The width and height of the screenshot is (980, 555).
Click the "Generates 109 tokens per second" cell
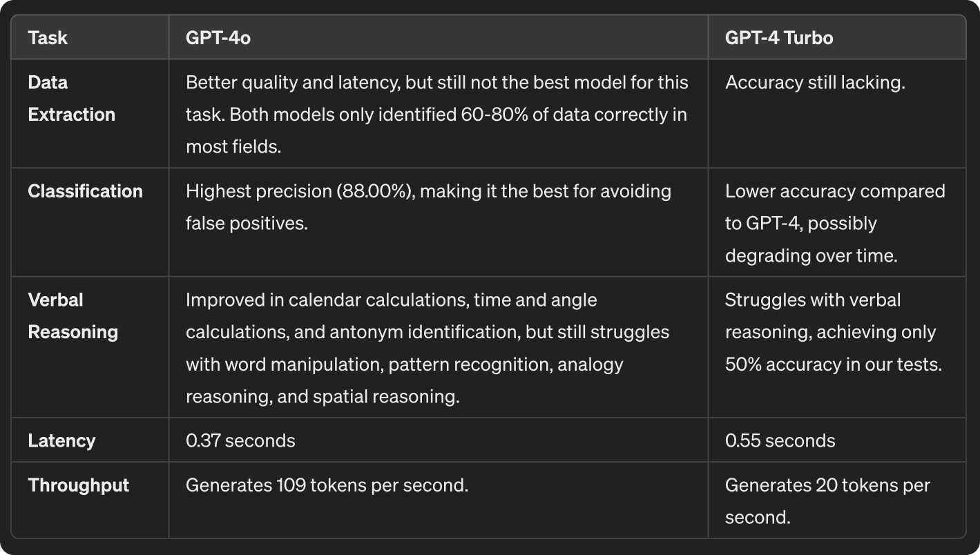point(327,485)
